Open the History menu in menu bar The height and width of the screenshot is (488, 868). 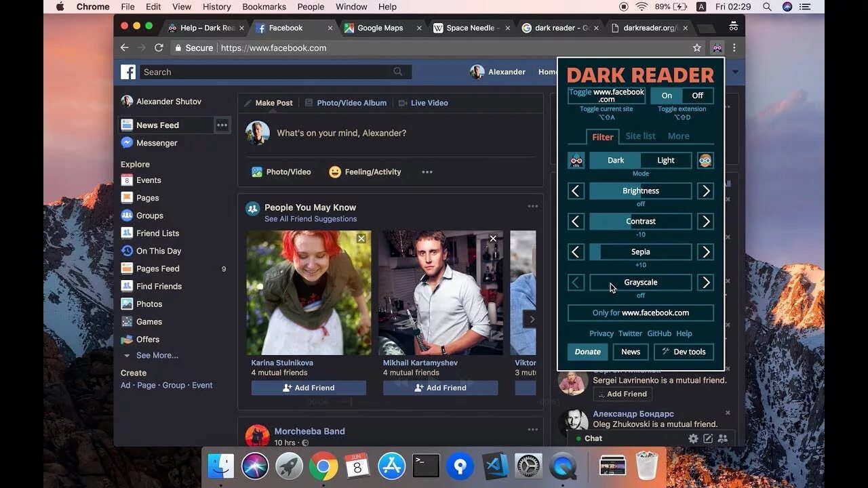click(217, 7)
